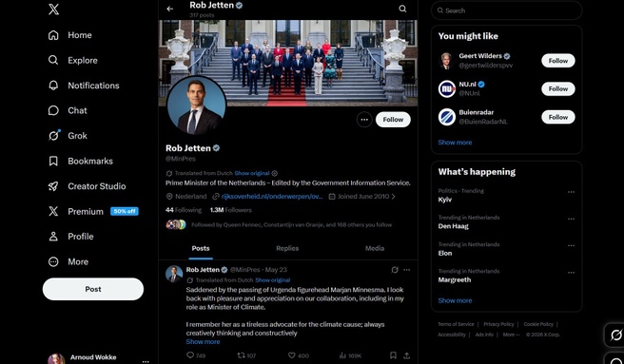Share the Marjan Minnesma post
624x364 pixels.
click(407, 355)
